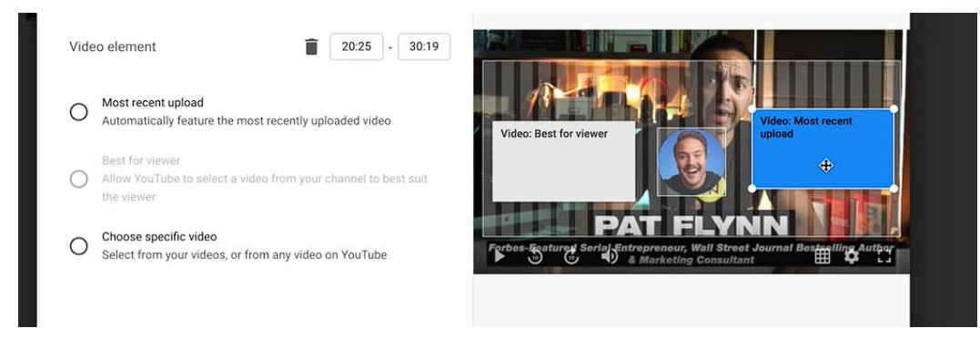The height and width of the screenshot is (349, 980).
Task: Skip forward 10 seconds in preview player
Action: click(571, 256)
